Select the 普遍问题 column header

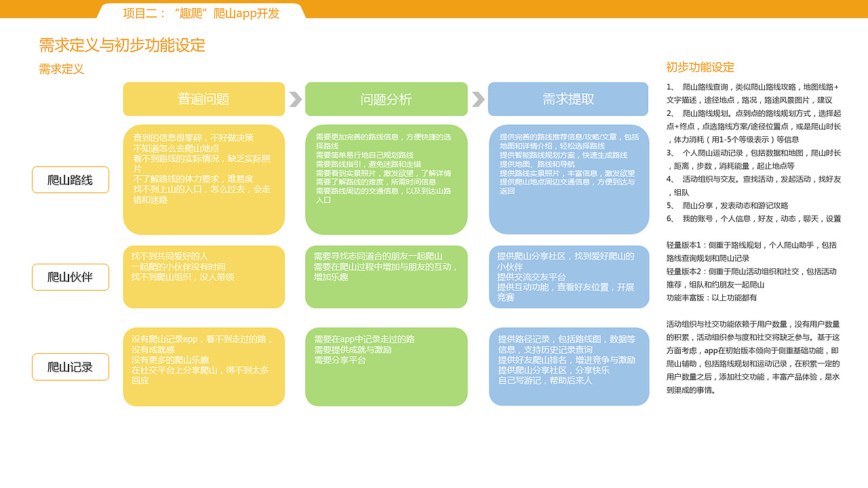tap(203, 99)
